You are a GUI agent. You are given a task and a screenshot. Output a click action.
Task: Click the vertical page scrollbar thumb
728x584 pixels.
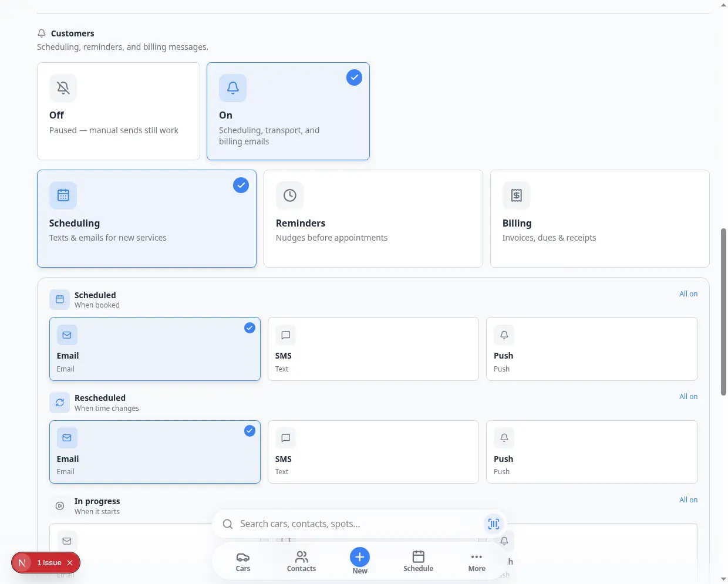coord(723,312)
